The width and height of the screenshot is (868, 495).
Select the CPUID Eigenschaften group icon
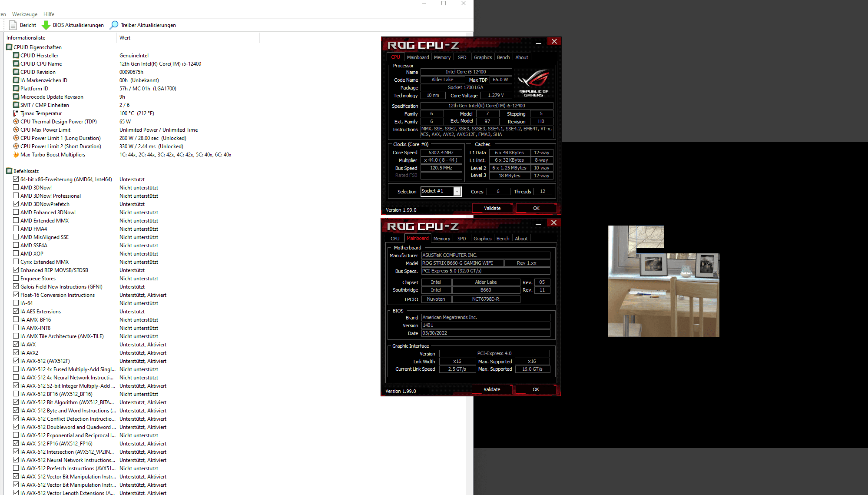[x=9, y=47]
